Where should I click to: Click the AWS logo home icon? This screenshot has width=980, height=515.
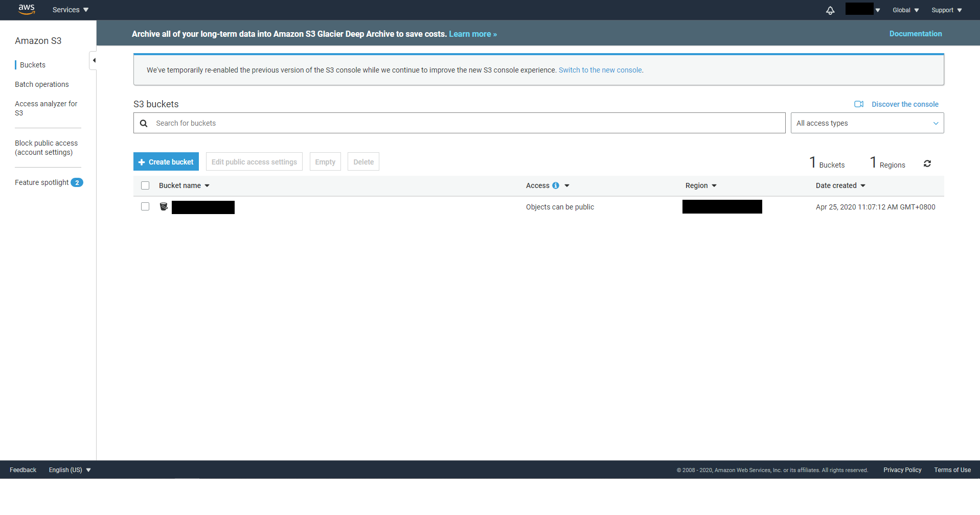tap(27, 10)
